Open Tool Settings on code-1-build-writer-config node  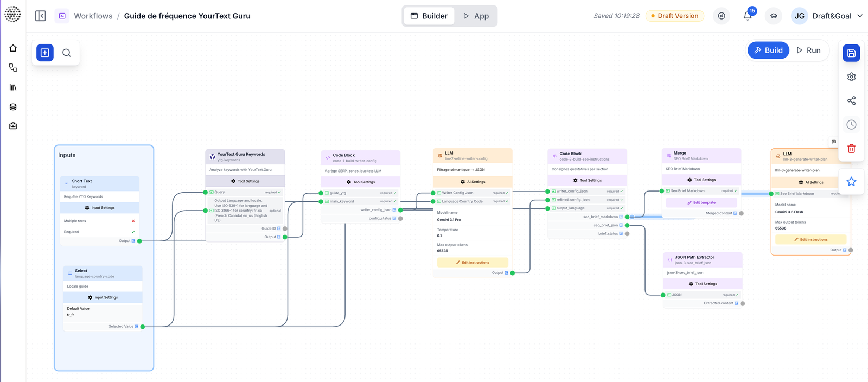click(x=361, y=182)
